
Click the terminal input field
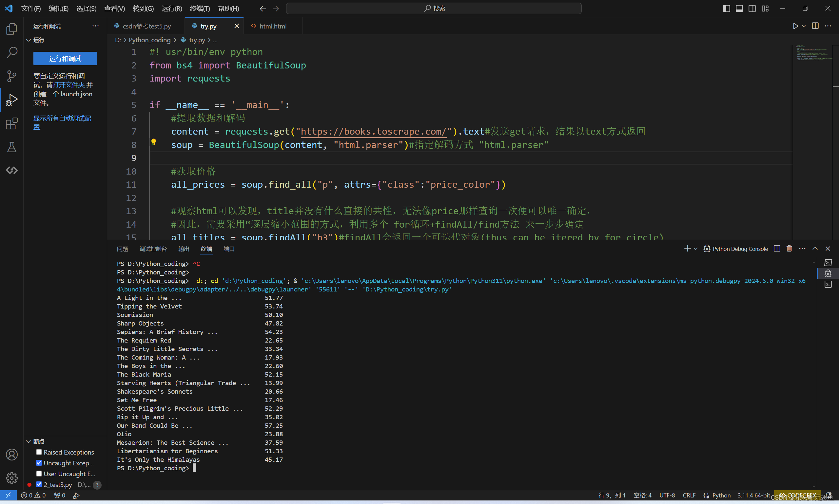(x=196, y=468)
